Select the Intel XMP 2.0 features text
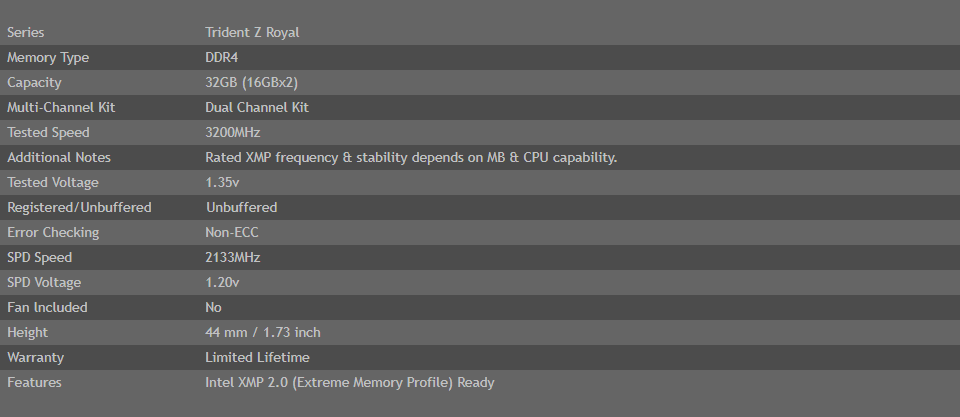 click(x=350, y=383)
